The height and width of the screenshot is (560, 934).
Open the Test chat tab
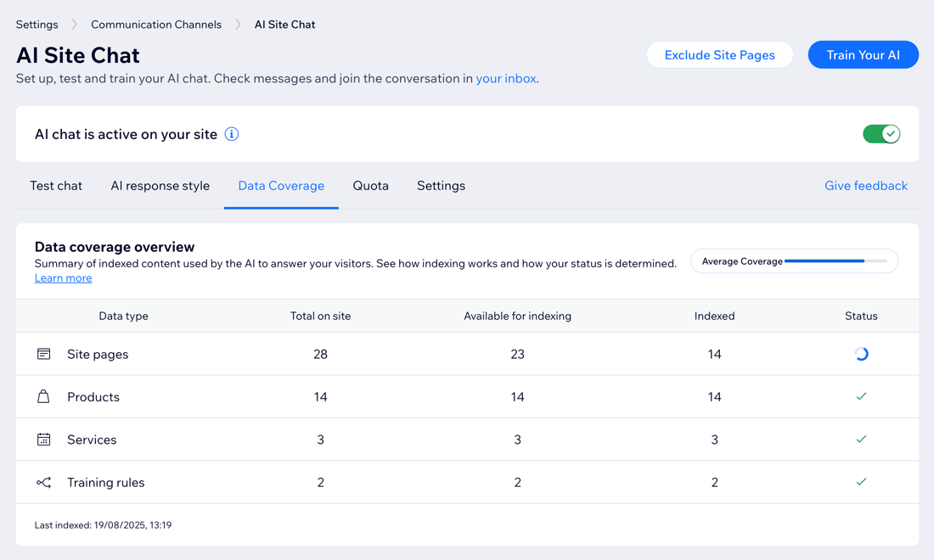coord(56,186)
